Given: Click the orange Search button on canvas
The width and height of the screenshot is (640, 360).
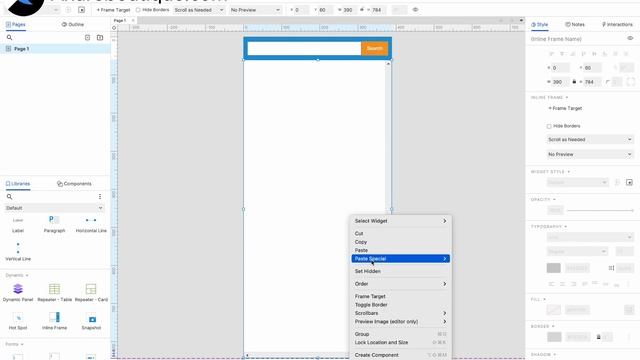Looking at the screenshot, I should point(374,48).
